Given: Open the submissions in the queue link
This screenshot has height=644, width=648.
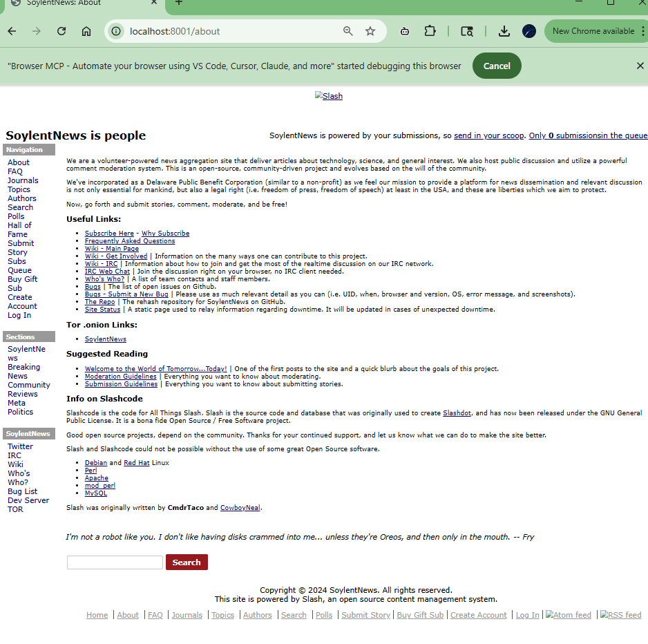Looking at the screenshot, I should point(588,135).
